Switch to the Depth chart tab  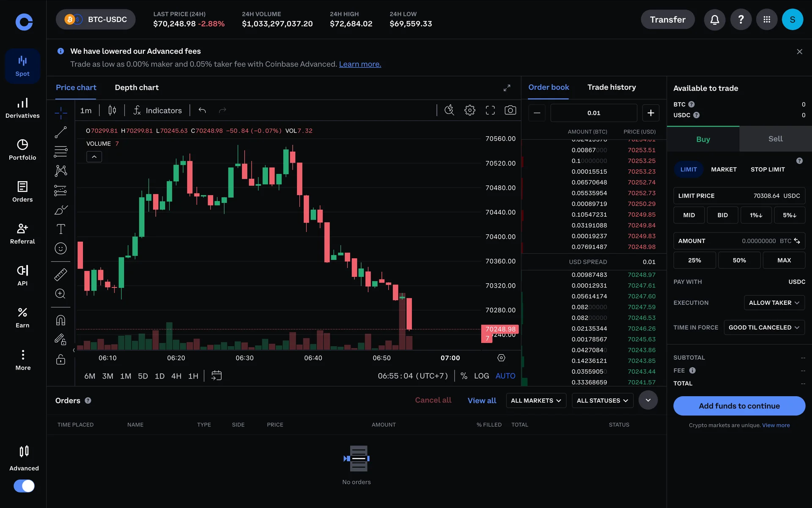tap(137, 88)
